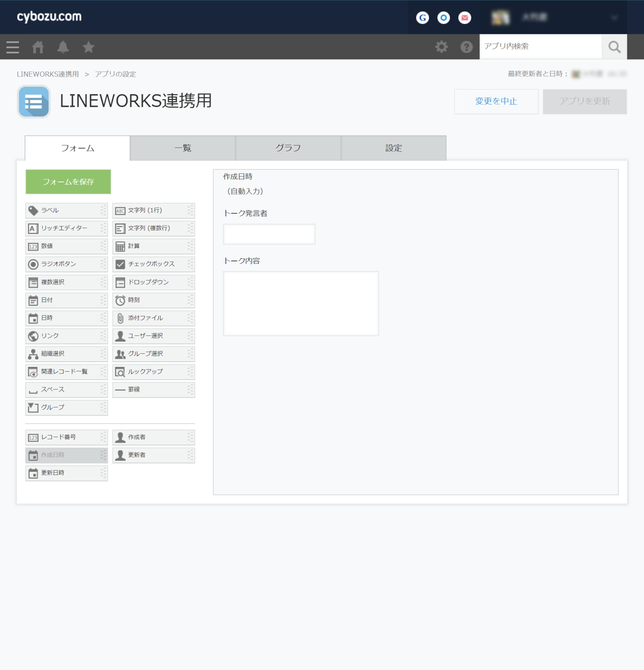Switch to the 一覧 tab
Viewport: 644px width, 670px height.
183,148
